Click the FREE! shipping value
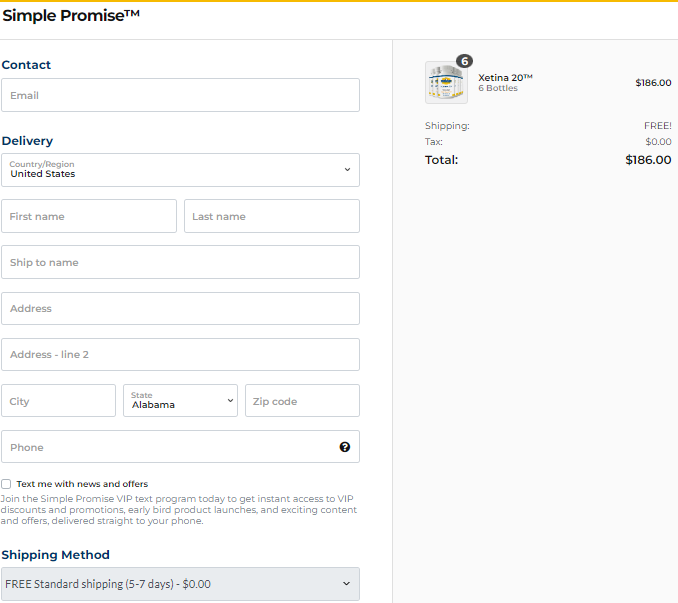 tap(658, 126)
